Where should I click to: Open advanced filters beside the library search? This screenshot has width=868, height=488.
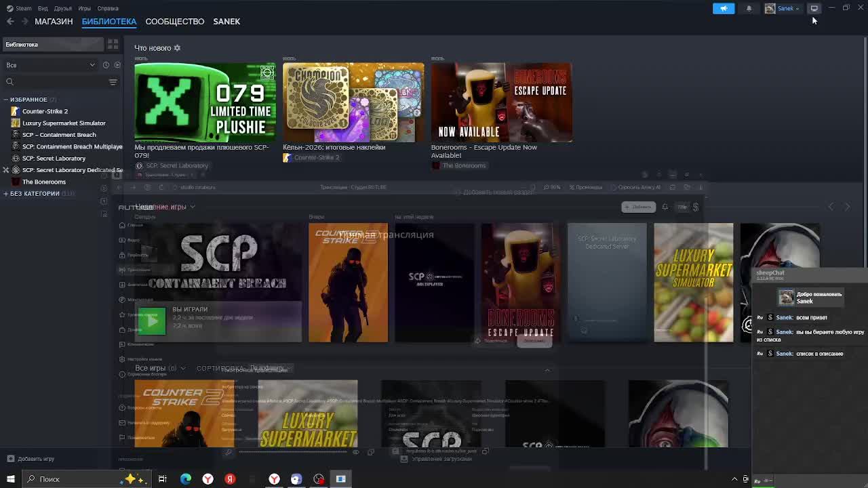[113, 82]
